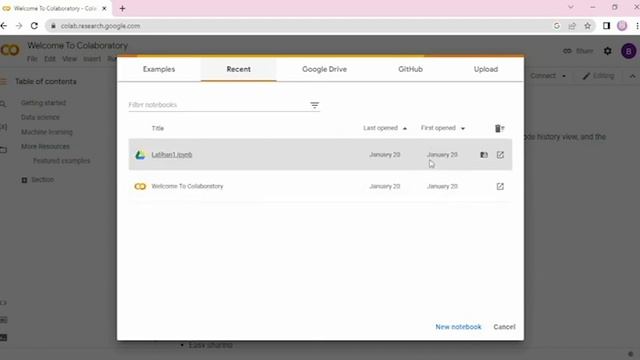Click the share page icon in address bar
This screenshot has height=360, width=640.
coord(572,26)
